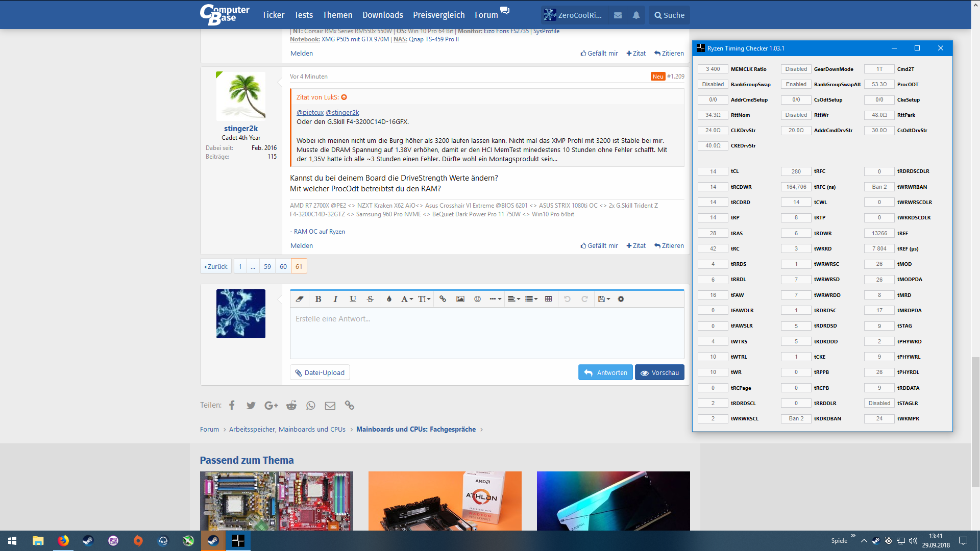Insert a table via grid icon
980x551 pixels.
pyautogui.click(x=548, y=299)
